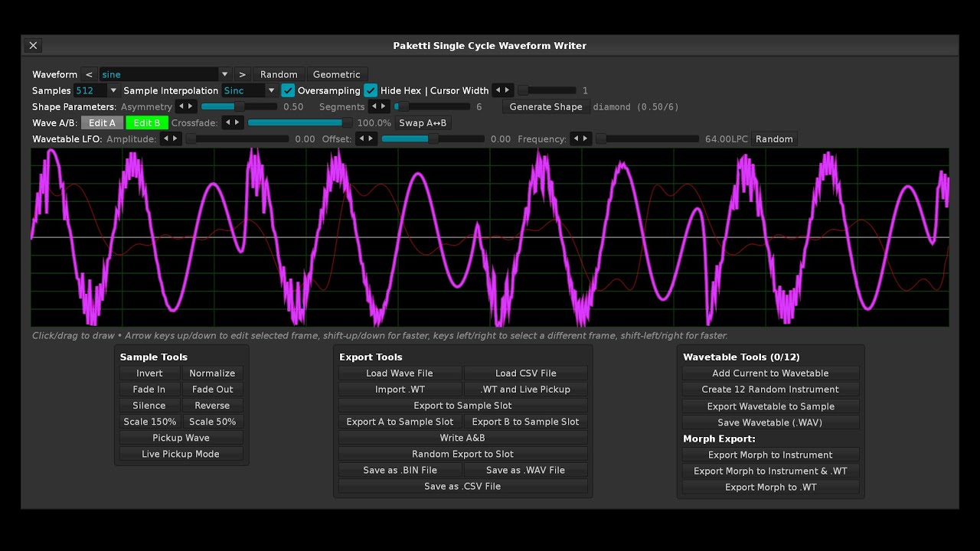Click the Normalize button
Image resolution: width=980 pixels, height=551 pixels.
click(212, 373)
